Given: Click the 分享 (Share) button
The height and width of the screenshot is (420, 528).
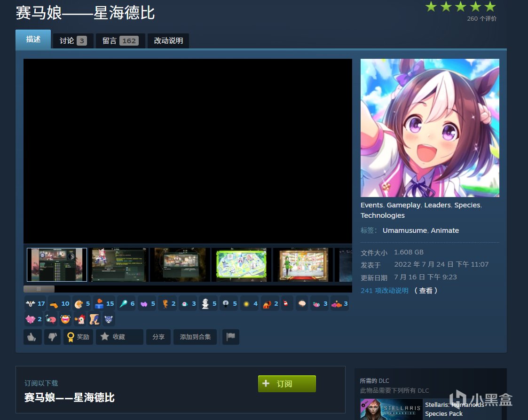Looking at the screenshot, I should click(158, 337).
